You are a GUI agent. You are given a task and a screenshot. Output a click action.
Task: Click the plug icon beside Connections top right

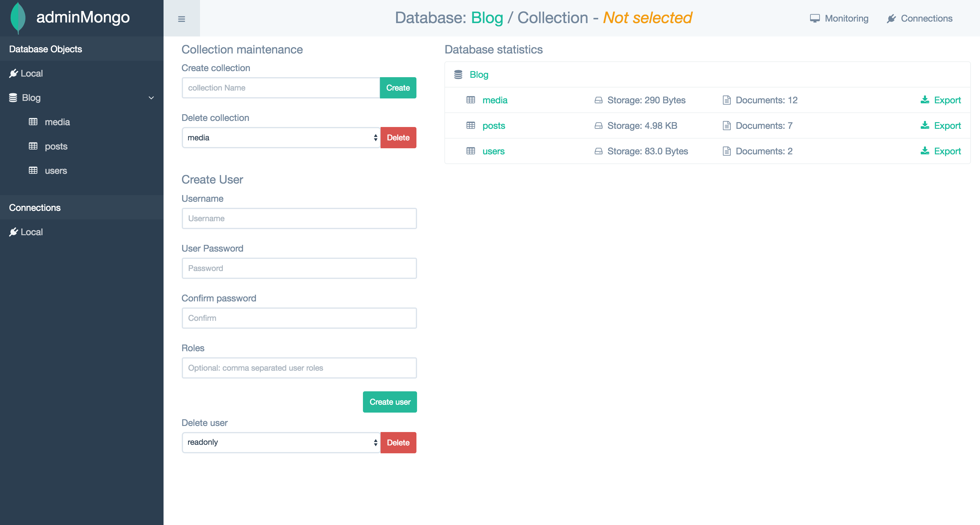891,18
